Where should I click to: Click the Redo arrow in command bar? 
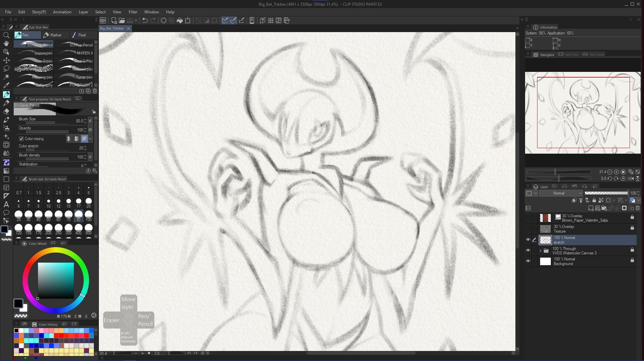click(x=153, y=20)
